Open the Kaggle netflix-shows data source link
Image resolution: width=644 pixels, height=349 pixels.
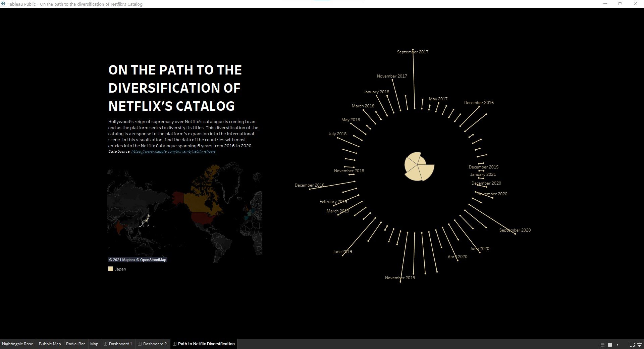coord(173,151)
